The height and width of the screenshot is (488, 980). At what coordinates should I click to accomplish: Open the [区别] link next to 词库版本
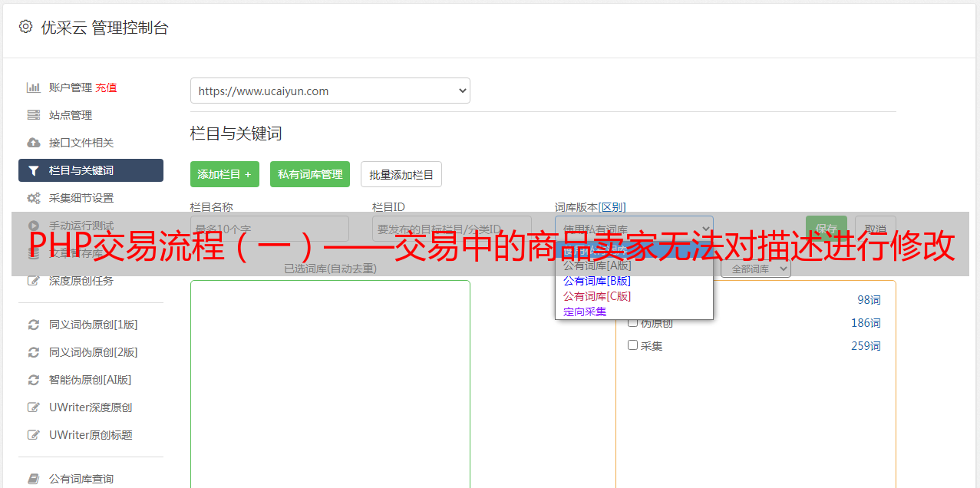coord(612,207)
